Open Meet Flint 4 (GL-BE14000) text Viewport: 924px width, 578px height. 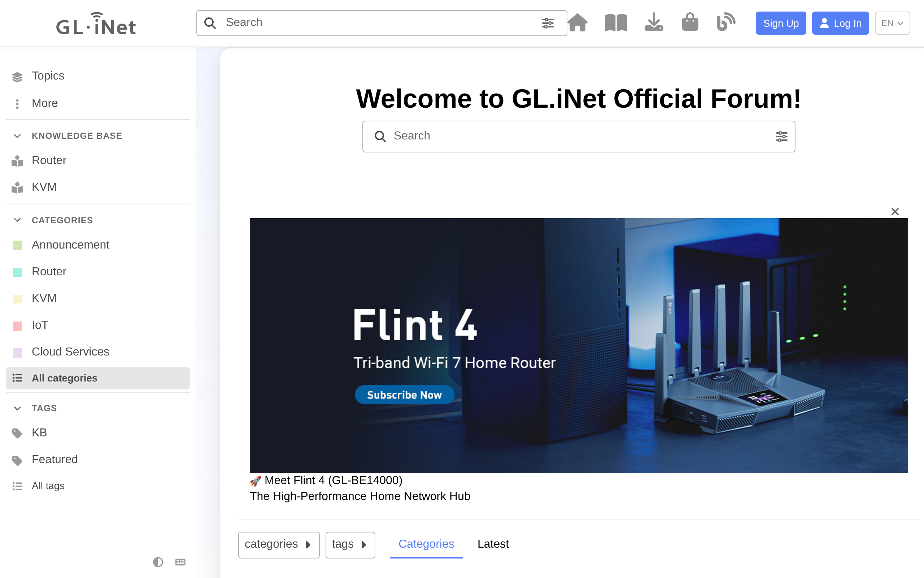(333, 480)
